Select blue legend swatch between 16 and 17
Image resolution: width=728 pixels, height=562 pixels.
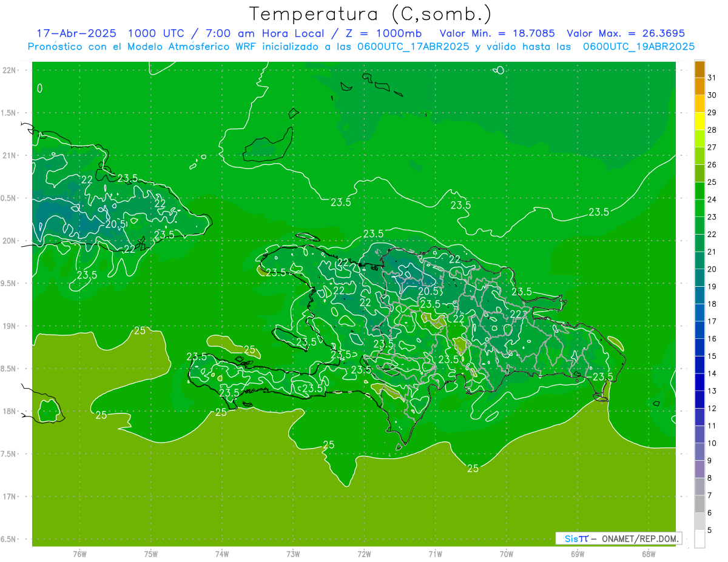click(x=699, y=330)
